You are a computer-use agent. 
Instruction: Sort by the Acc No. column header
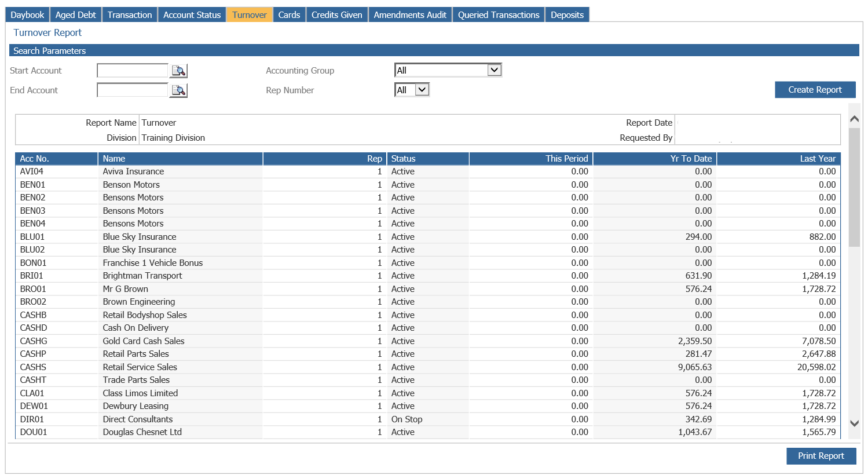(57, 159)
